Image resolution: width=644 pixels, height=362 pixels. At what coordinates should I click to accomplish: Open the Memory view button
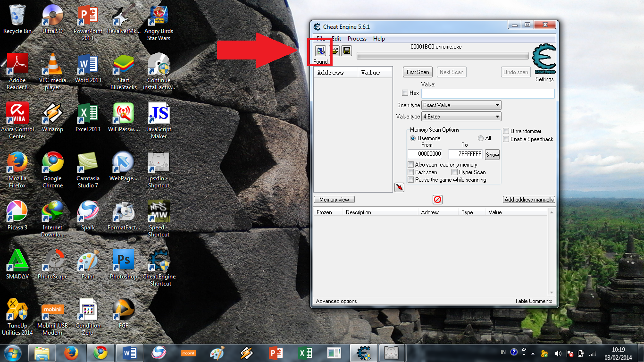point(334,200)
